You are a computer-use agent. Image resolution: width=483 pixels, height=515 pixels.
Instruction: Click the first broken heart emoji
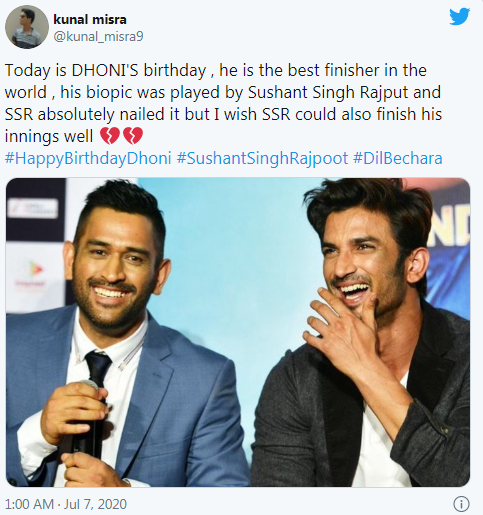[x=110, y=136]
